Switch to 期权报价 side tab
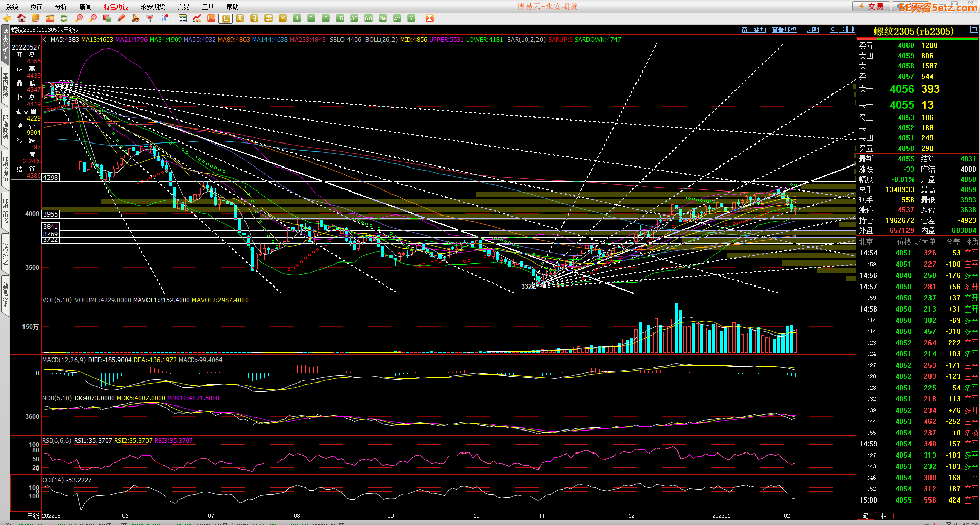 (x=5, y=169)
